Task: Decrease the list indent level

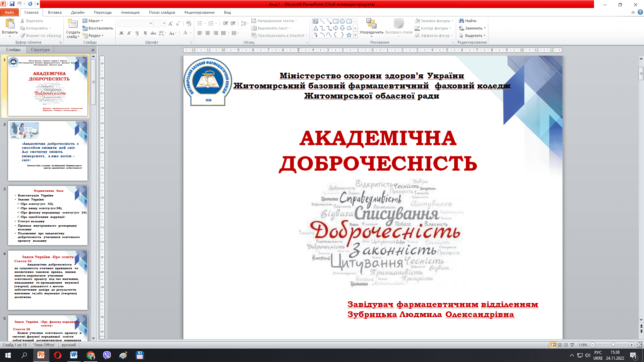Action: 225,23
